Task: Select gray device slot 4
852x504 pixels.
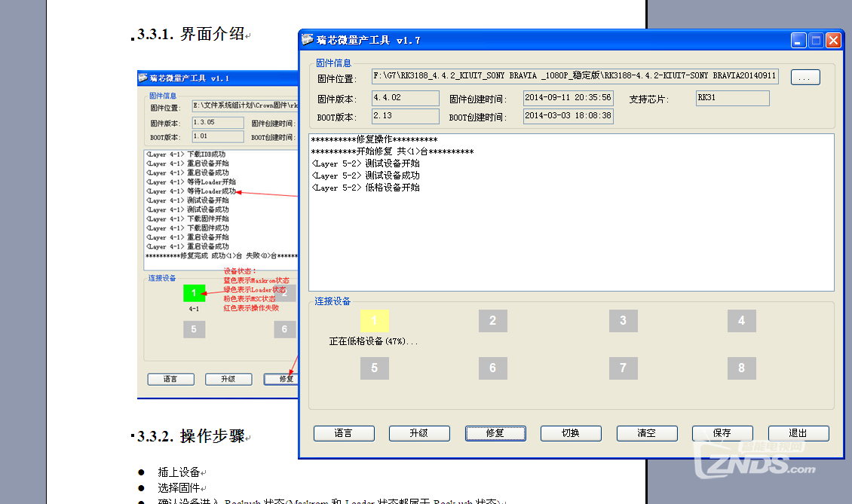Action: point(741,321)
